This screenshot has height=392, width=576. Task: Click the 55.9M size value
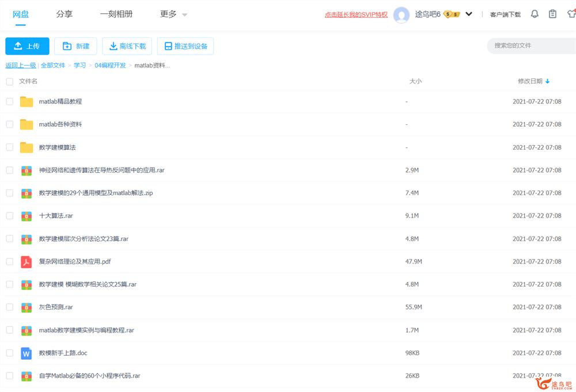point(414,307)
